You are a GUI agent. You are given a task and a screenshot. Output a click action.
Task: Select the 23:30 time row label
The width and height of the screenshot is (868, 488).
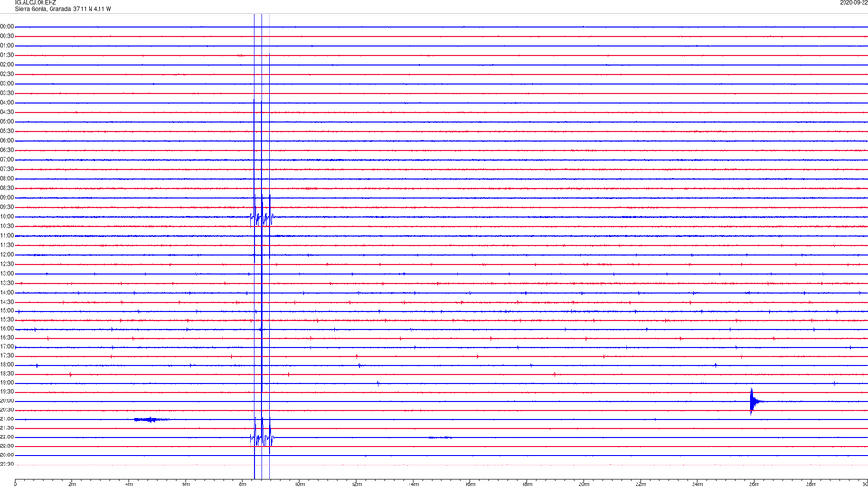tap(6, 465)
